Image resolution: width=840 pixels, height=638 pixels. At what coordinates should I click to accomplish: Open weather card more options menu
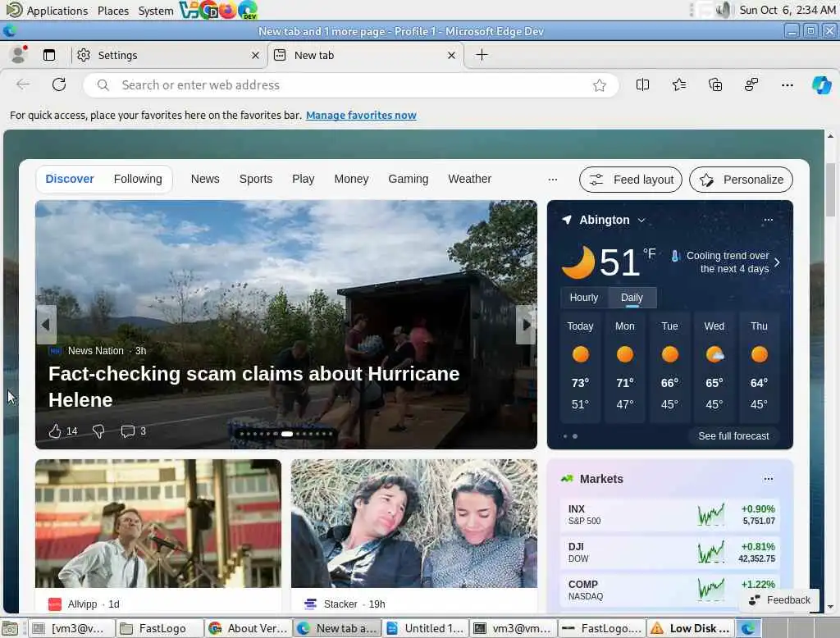tap(768, 220)
